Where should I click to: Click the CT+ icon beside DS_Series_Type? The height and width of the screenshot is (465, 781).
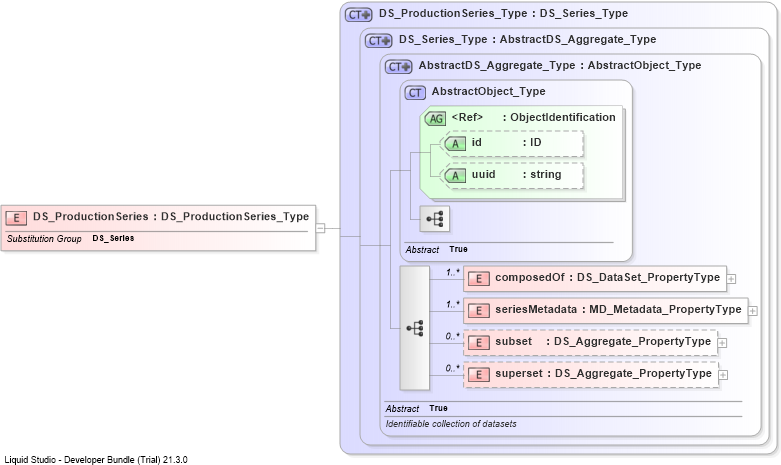[379, 40]
